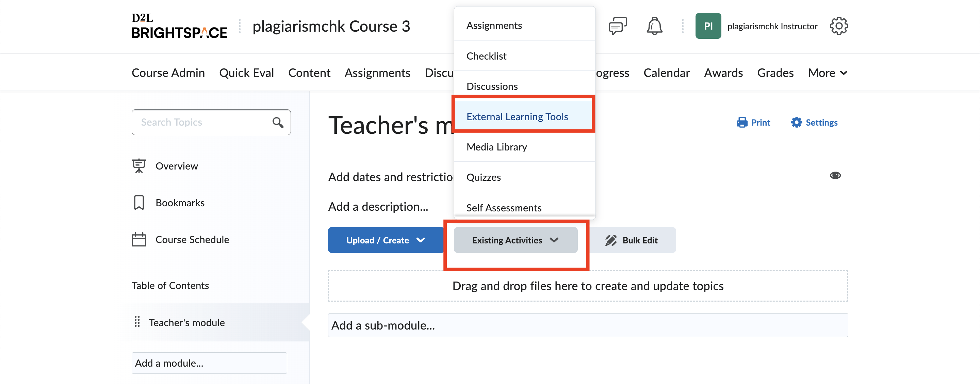The image size is (980, 384).
Task: Click the Checklist menu option
Action: [487, 56]
